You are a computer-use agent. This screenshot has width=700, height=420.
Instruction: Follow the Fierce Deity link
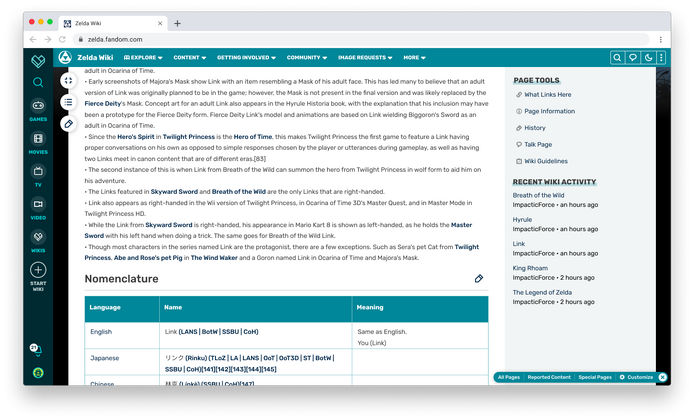coord(103,104)
